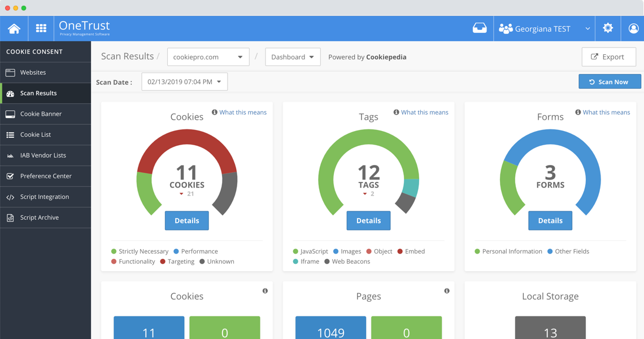This screenshot has height=339, width=644.
Task: Expand the Scan Date dropdown
Action: (184, 82)
